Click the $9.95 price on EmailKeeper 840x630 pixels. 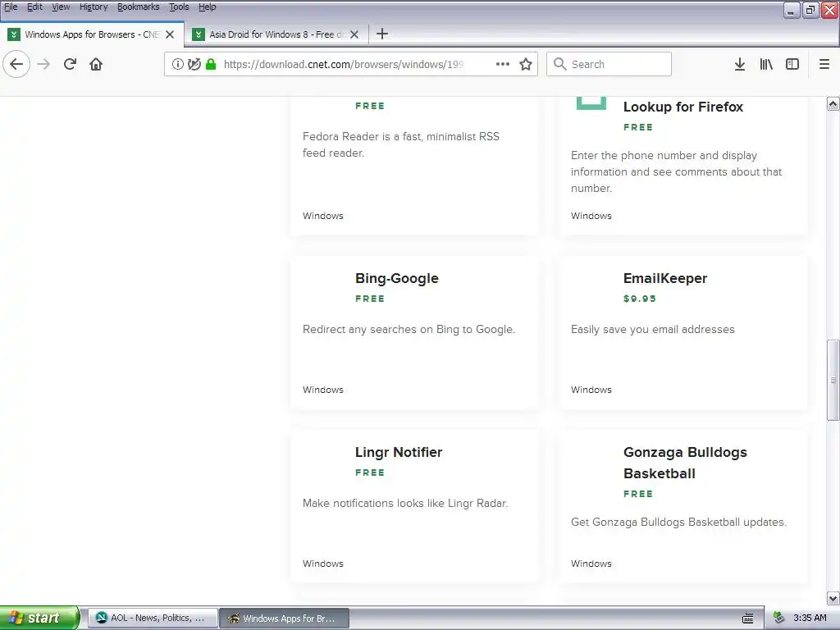pos(640,299)
